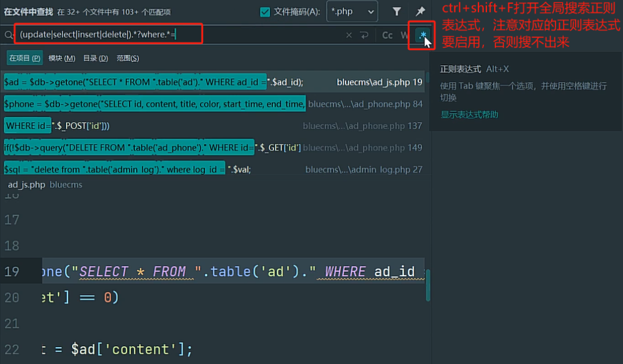Switch to the Module (M) scope tab

pos(61,58)
